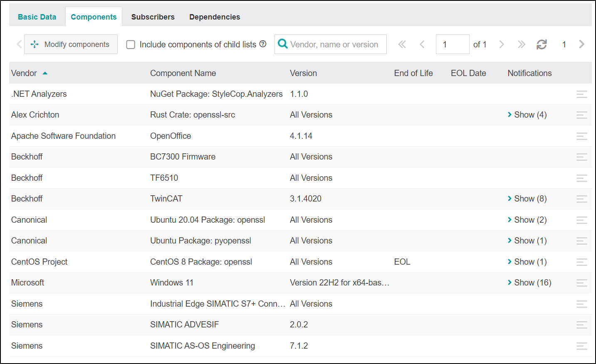Go to the last page
Screen dimensions: 596x364
click(522, 44)
